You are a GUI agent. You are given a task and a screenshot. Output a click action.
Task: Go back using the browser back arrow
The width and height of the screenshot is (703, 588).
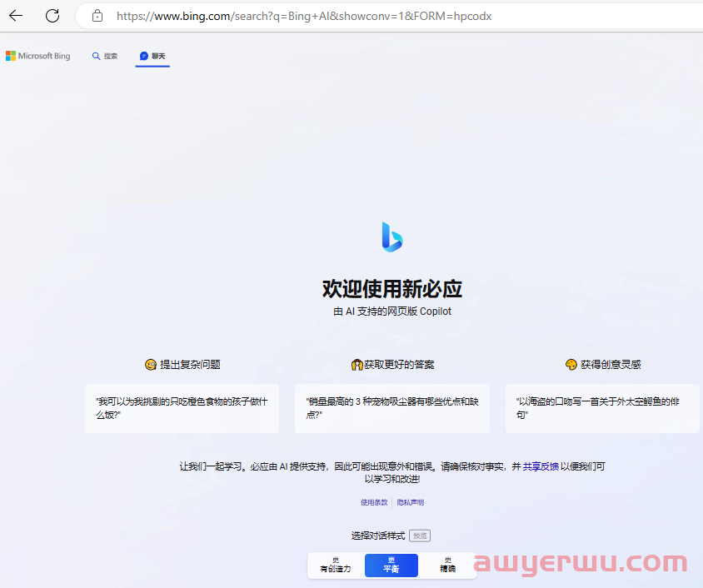pyautogui.click(x=16, y=16)
